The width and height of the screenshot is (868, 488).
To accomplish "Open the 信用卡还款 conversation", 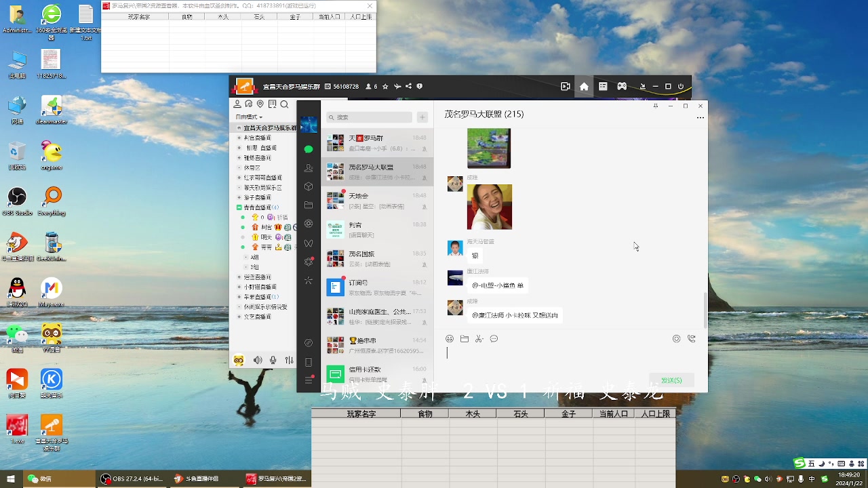I will click(x=377, y=374).
